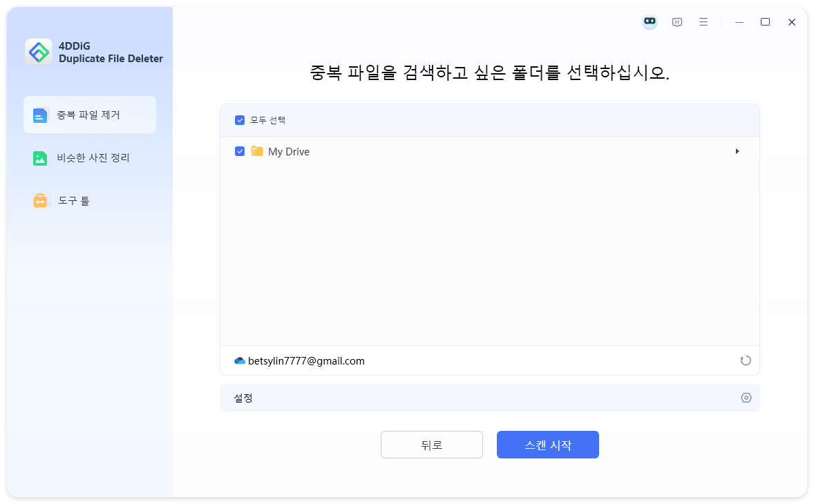This screenshot has height=504, width=814.
Task: Click the 비슷한 사진 정리 photo icon
Action: point(39,157)
